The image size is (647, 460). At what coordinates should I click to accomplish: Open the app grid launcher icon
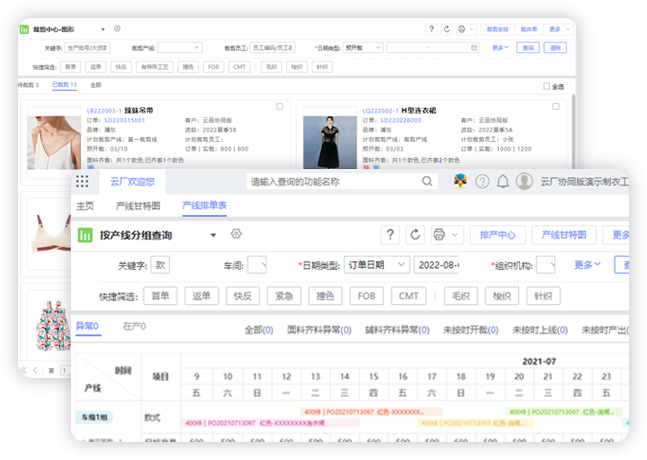pyautogui.click(x=82, y=181)
